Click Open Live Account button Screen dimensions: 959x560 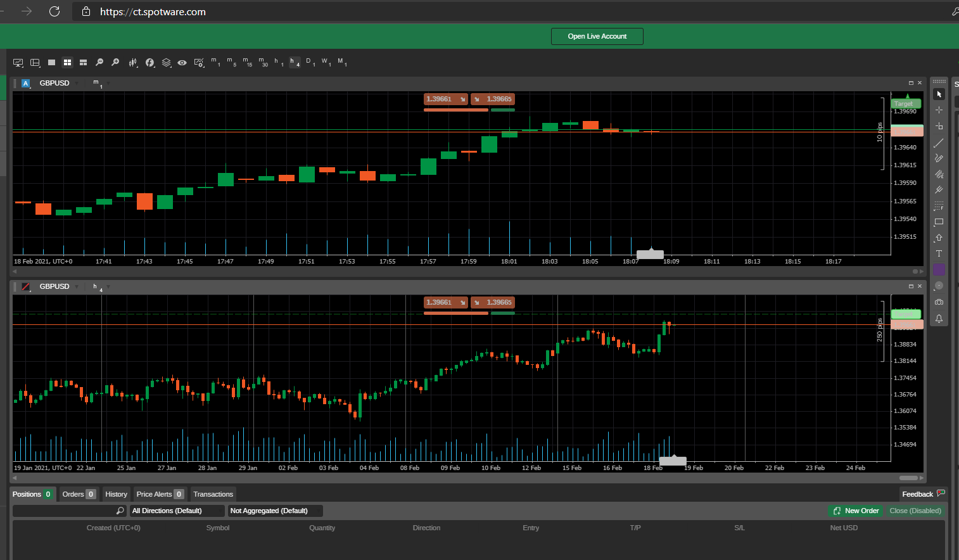tap(597, 36)
